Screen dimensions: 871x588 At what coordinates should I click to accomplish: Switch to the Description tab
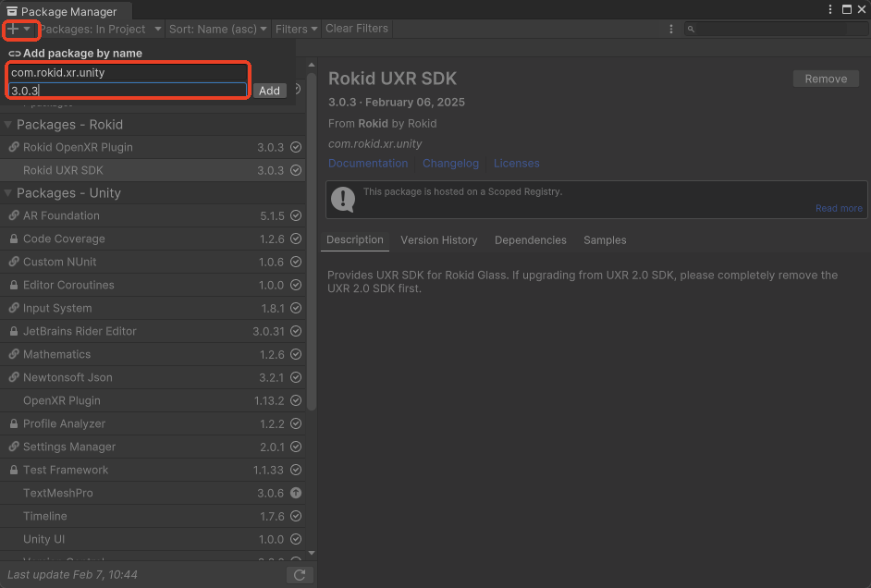click(x=355, y=239)
